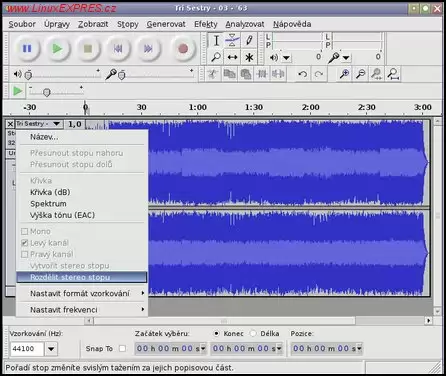446x376 pixels.
Task: Choose Křivka (dB) view option
Action: (x=82, y=192)
